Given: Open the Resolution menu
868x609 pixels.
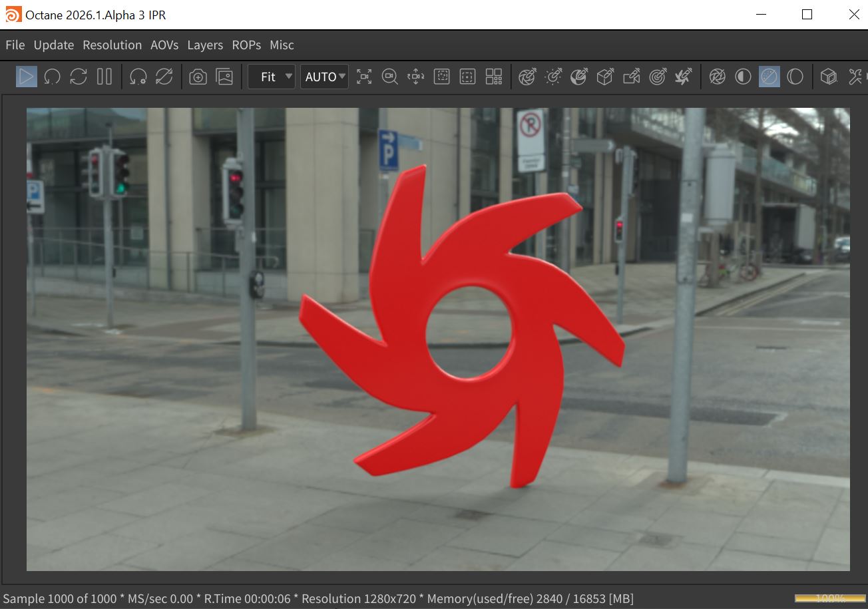Looking at the screenshot, I should (112, 45).
